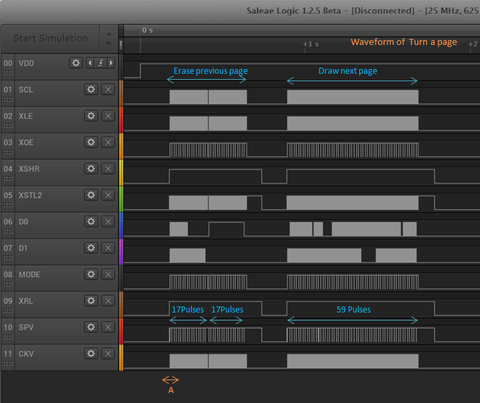Screen dimensions: 480x403
Task: Open XOE channel settings gear
Action: pos(91,142)
